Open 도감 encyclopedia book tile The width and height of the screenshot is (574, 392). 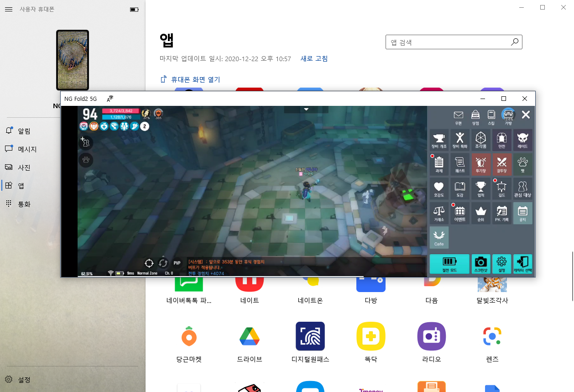pyautogui.click(x=460, y=189)
